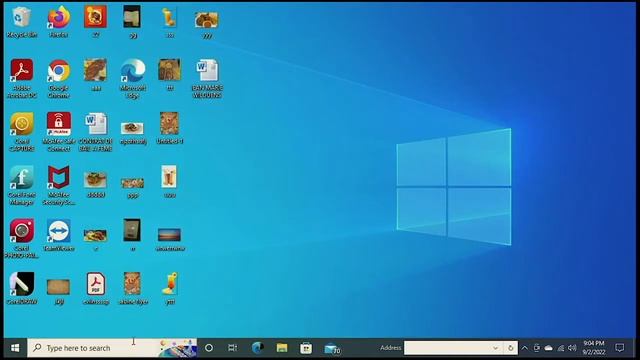Select the DAN MARE Word document
The width and height of the screenshot is (640, 360).
tap(207, 78)
